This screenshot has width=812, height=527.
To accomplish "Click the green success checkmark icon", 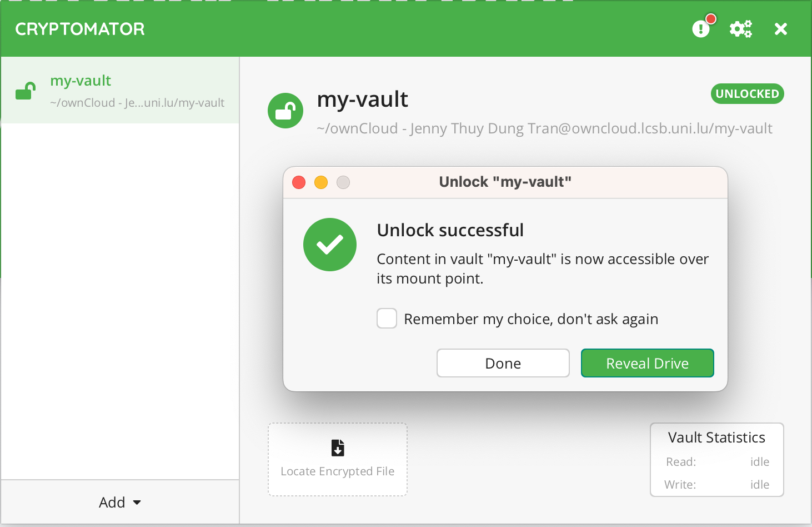I will click(x=330, y=245).
